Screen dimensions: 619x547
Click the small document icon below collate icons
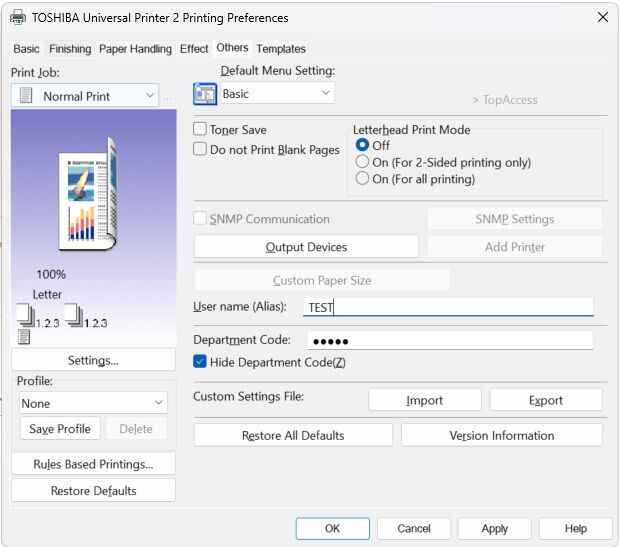click(x=24, y=337)
